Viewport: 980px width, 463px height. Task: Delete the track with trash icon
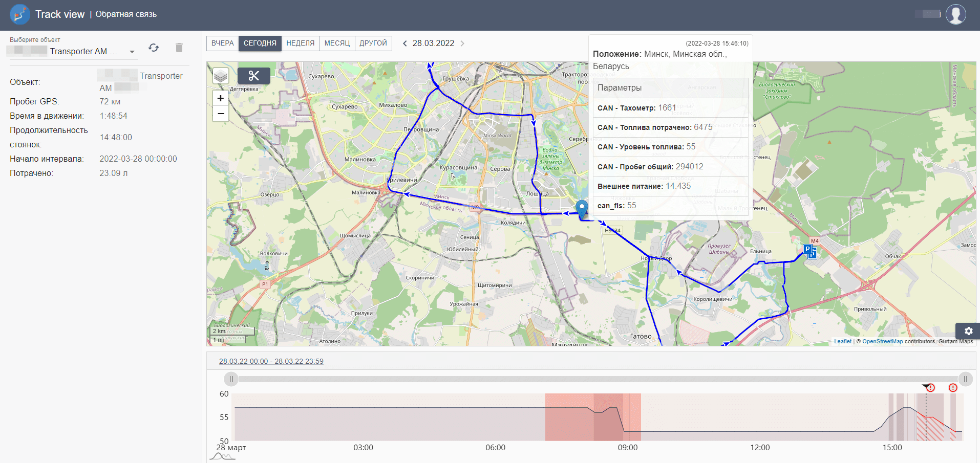[x=179, y=48]
